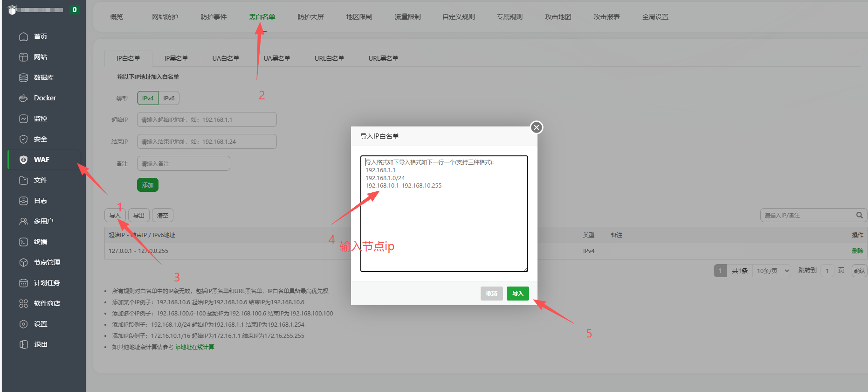The image size is (868, 392).
Task: Open the Multi-user (多用户) icon
Action: click(23, 221)
